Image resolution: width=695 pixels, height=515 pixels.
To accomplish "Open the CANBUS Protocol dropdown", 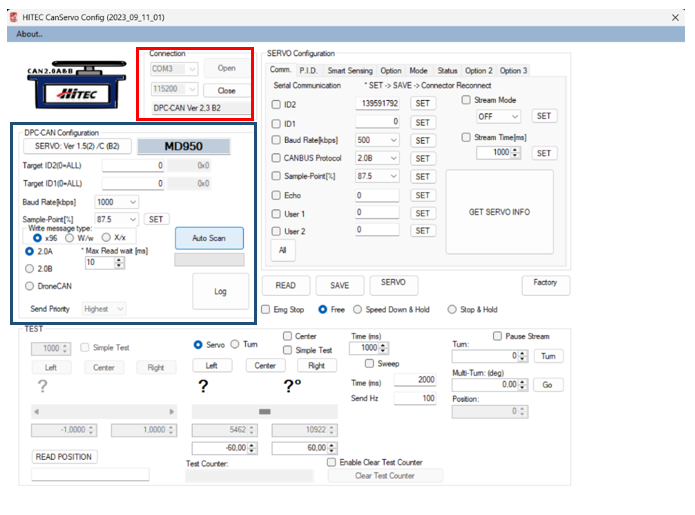I will tap(393, 158).
